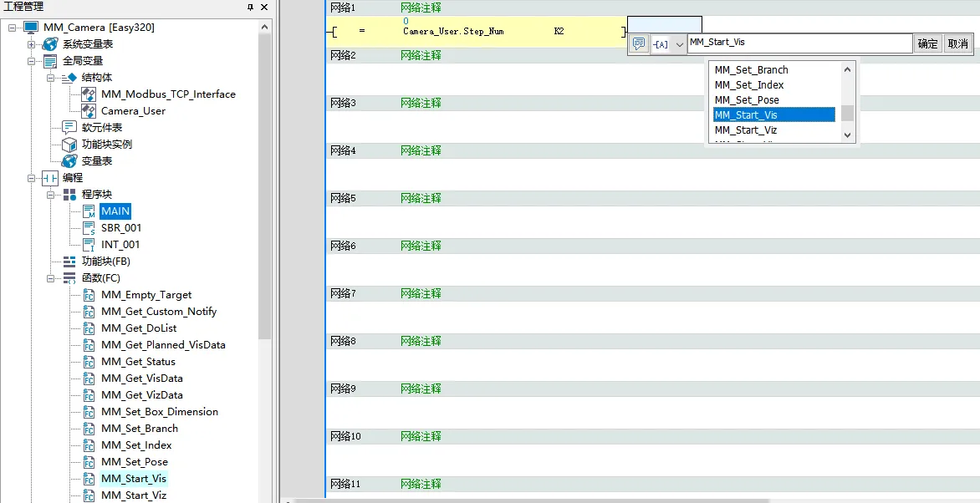Select MM_Set_Pose in the project tree
Viewport: 980px width, 503px height.
pos(135,462)
